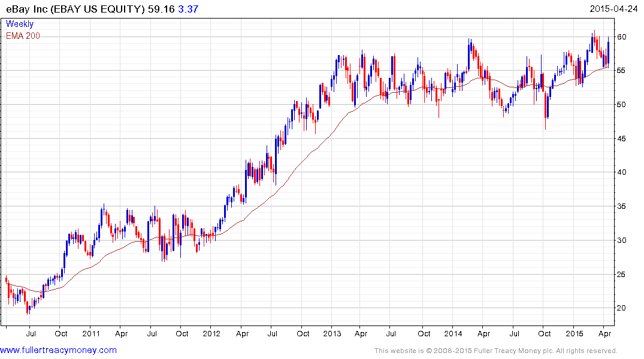Image resolution: width=644 pixels, height=359 pixels.
Task: Click the 2011 year axis label
Action: [x=91, y=333]
